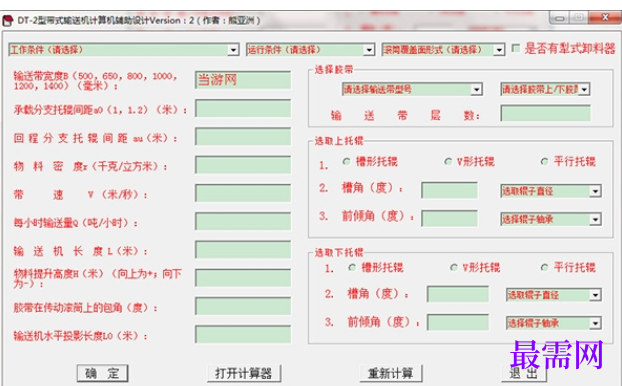Click the 重新计算 button
Image resolution: width=622 pixels, height=386 pixels.
[x=391, y=373]
